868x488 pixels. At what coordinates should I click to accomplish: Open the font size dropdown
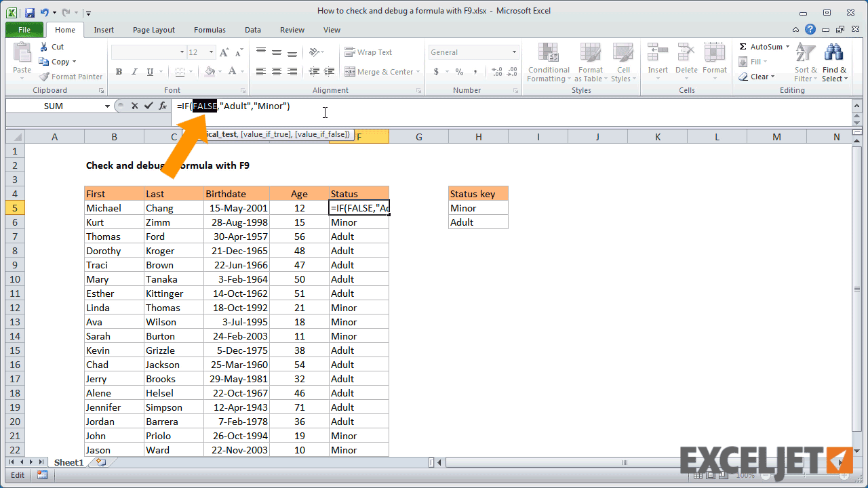[x=210, y=52]
